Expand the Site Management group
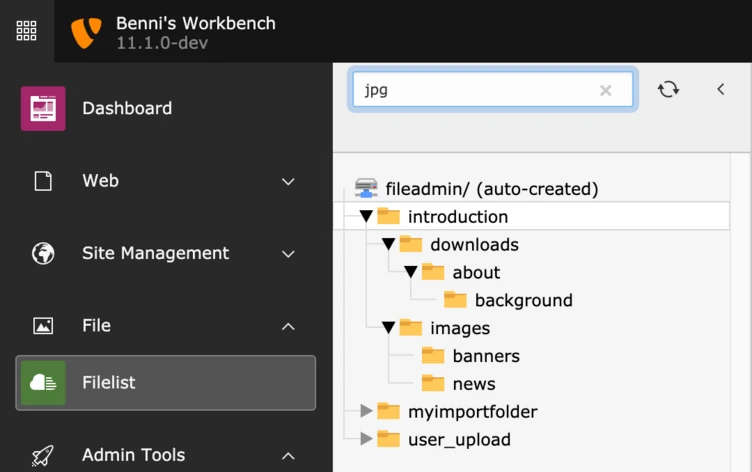Viewport: 752px width, 472px height. [288, 254]
